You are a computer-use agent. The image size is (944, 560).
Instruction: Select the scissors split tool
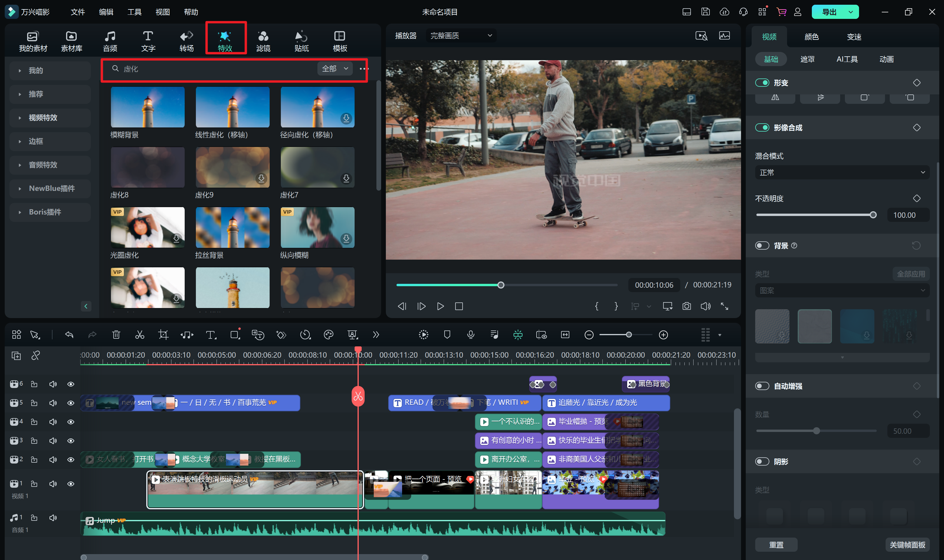click(140, 334)
